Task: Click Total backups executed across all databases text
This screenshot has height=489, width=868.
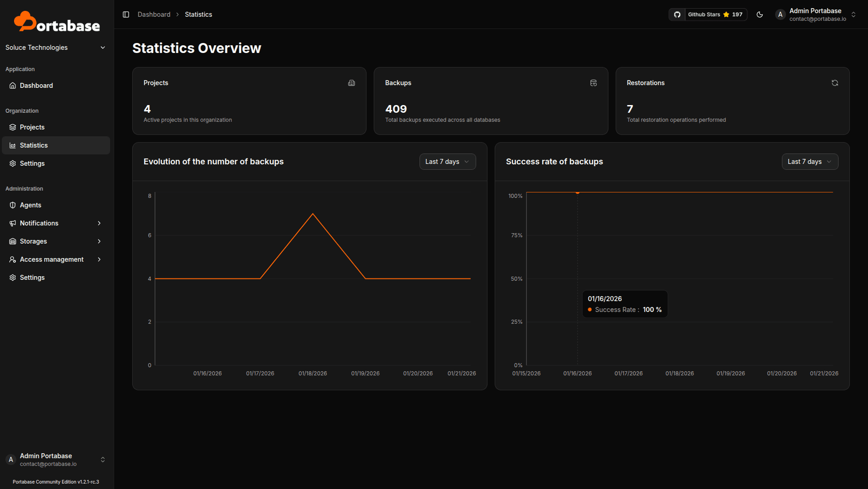Action: [443, 120]
